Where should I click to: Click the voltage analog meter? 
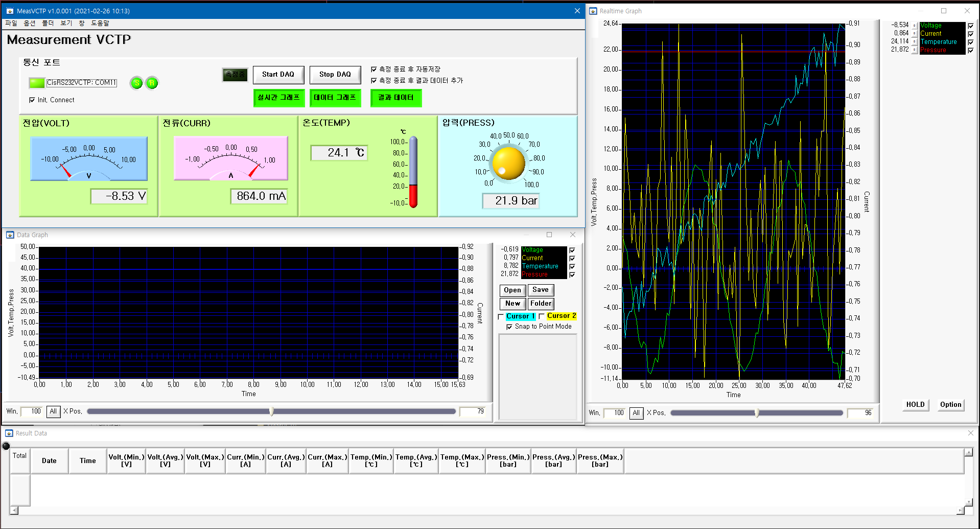point(89,158)
